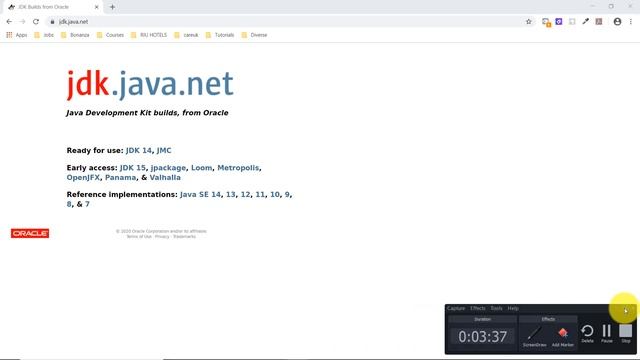Open reference implementation 13 link
Viewport: 640px width, 360px height.
pyautogui.click(x=231, y=195)
